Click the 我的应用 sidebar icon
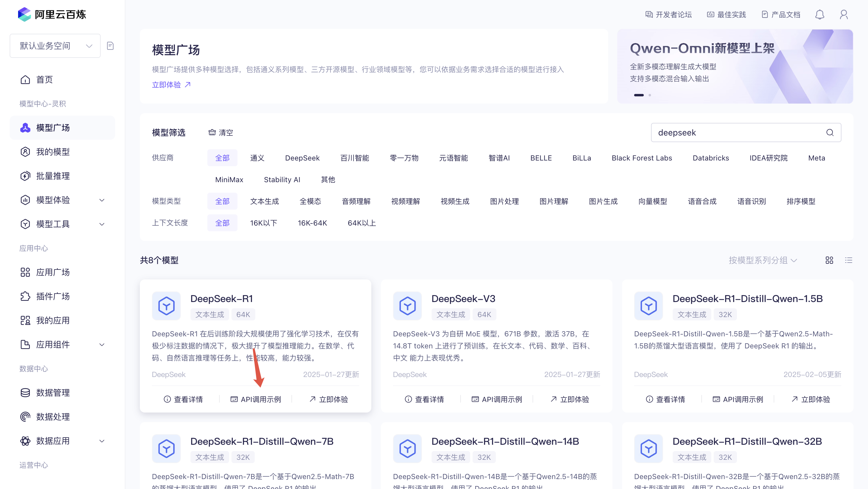The width and height of the screenshot is (868, 489). [25, 320]
